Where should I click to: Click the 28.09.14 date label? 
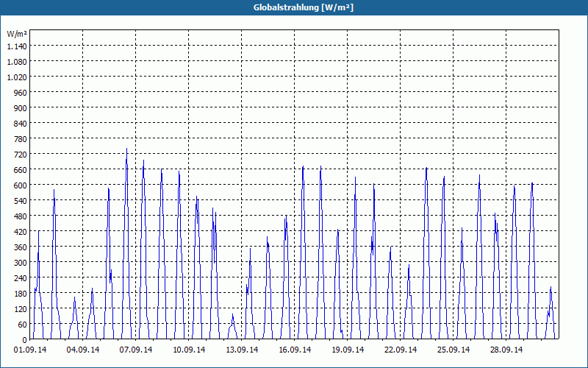[x=506, y=350]
